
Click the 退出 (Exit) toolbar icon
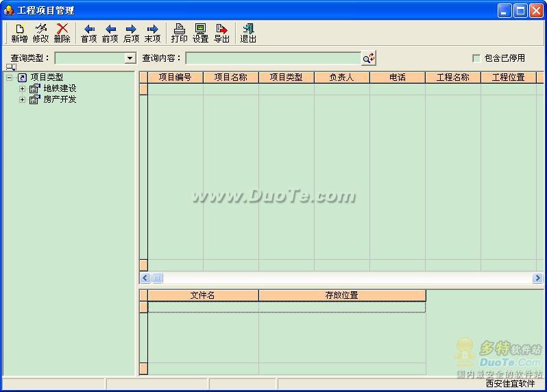(248, 33)
